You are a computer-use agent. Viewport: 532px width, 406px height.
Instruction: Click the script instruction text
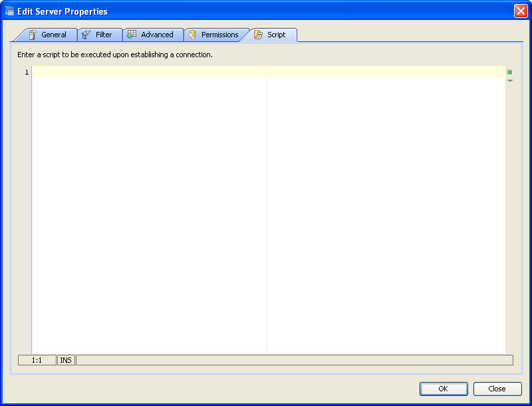[x=115, y=55]
